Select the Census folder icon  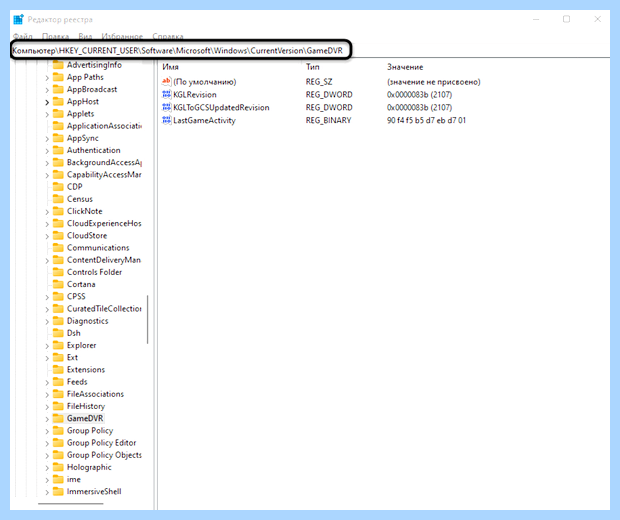[58, 199]
